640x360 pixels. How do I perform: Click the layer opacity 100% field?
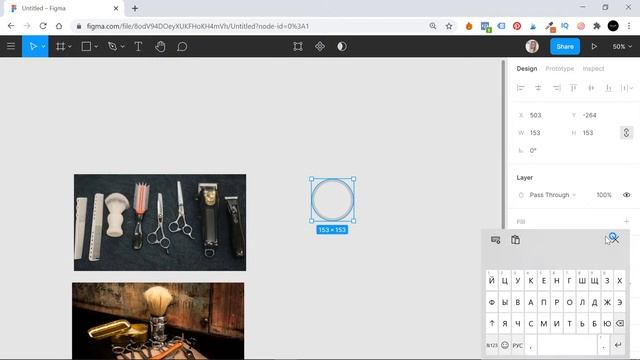click(604, 195)
